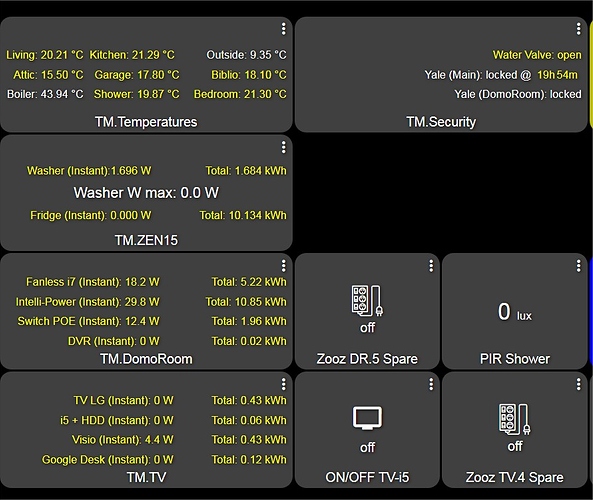Expand the Zooz DR.5 Spare tile menu

[431, 266]
